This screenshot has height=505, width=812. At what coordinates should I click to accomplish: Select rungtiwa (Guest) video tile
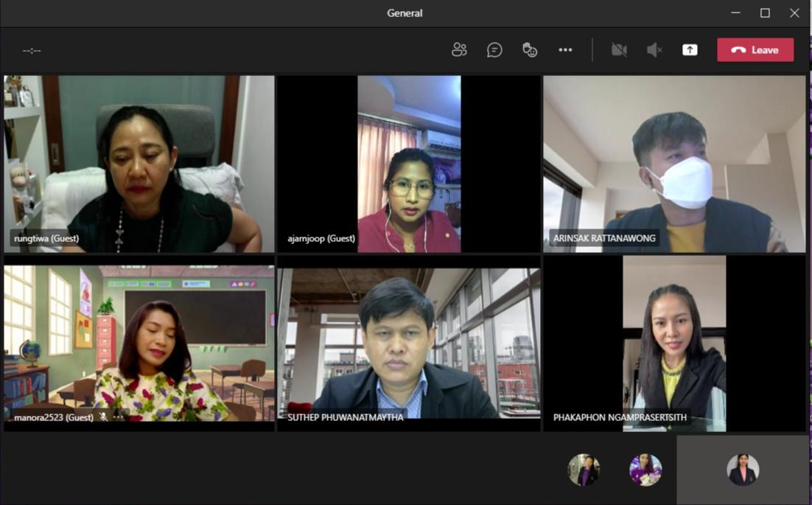(x=139, y=164)
